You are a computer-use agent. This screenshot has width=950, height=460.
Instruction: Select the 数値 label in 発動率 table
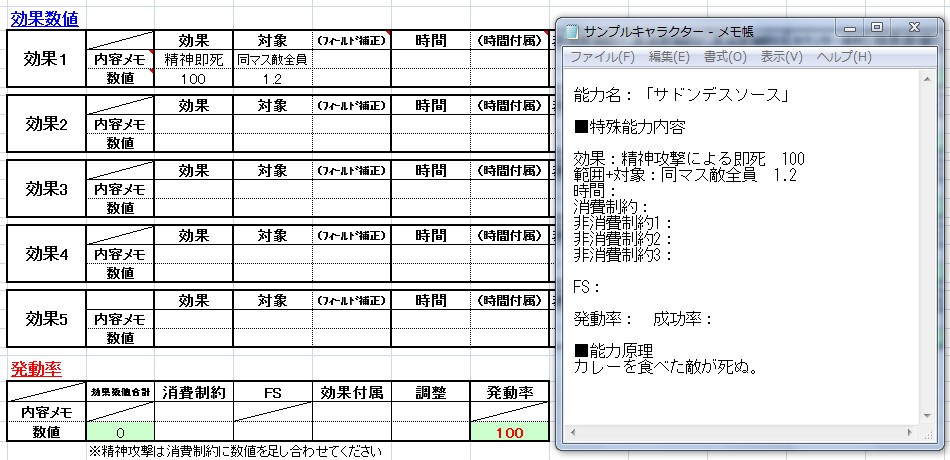pyautogui.click(x=47, y=433)
